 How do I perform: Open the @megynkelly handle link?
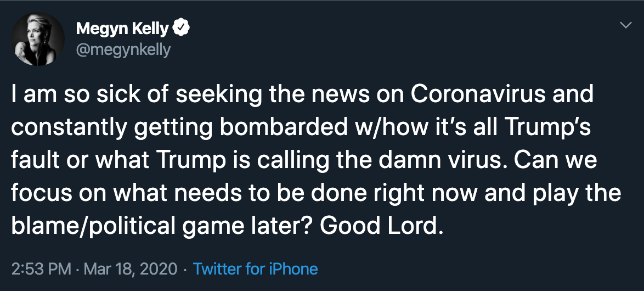[123, 51]
